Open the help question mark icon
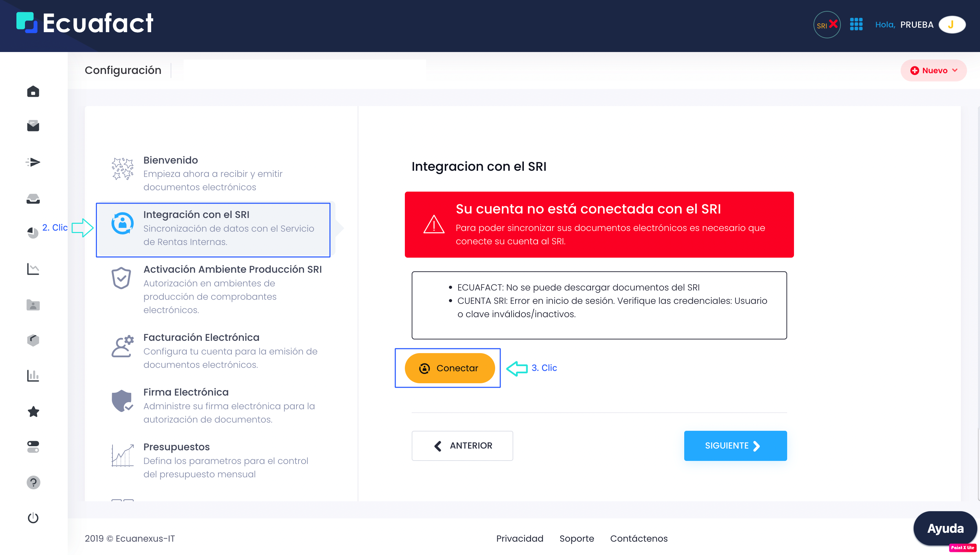 pyautogui.click(x=33, y=482)
